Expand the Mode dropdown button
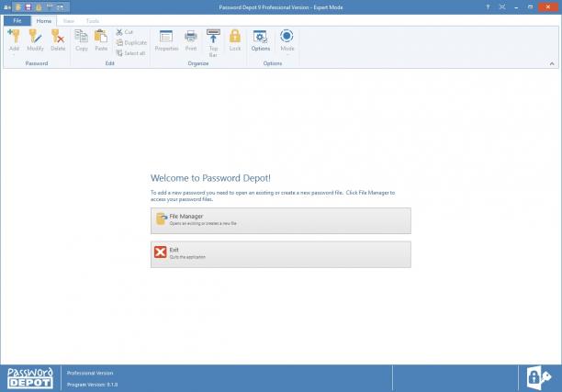Screen dimensions: 562x392 click(287, 42)
